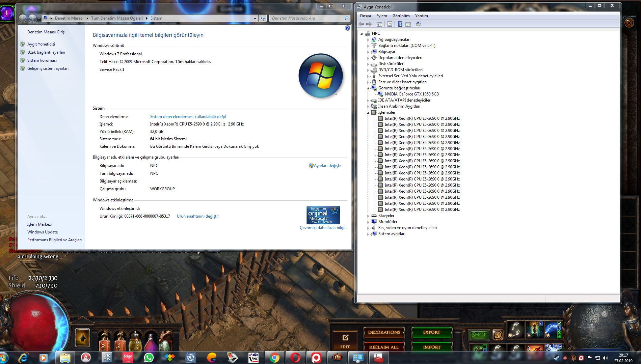Viewport: 641px width, 364px height.
Task: Switch to Opera browser on the taskbar
Action: tap(295, 358)
